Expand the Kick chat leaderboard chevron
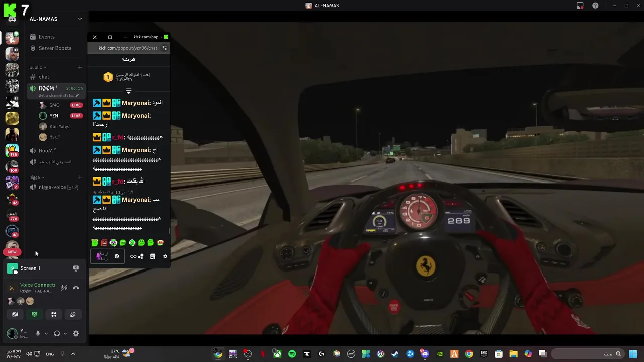The image size is (644, 362). click(129, 91)
